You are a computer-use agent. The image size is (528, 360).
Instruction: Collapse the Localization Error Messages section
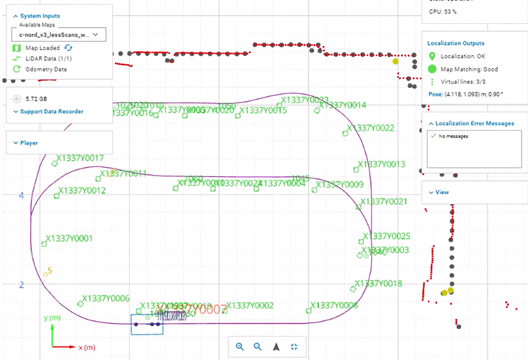[471, 123]
